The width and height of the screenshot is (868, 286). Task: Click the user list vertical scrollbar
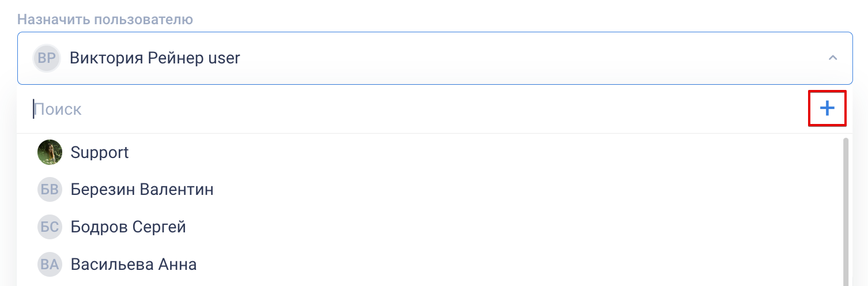click(846, 211)
